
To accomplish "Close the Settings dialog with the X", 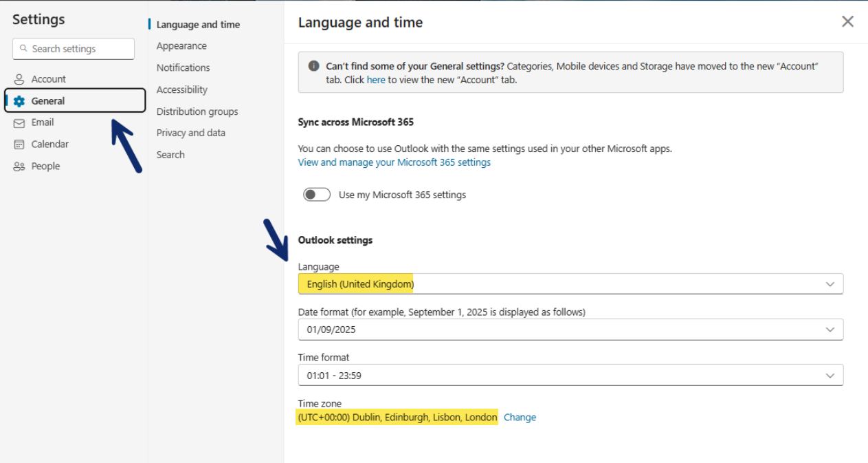I will click(847, 21).
